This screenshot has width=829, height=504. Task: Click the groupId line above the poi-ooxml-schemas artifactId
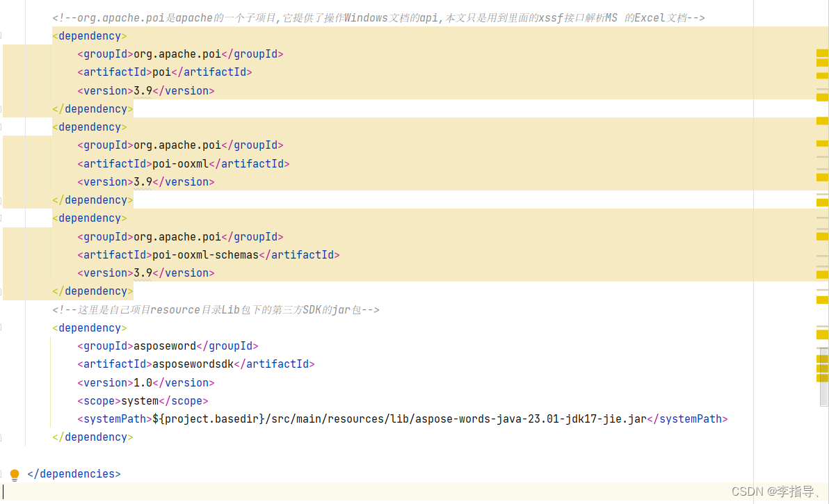(x=180, y=236)
